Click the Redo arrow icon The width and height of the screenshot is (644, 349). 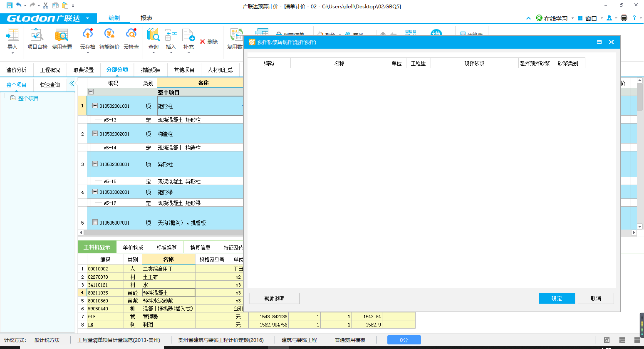32,5
